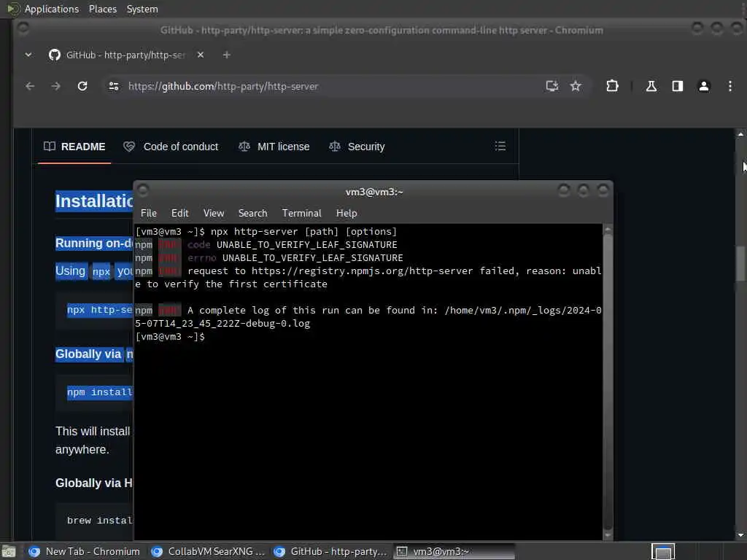Click the Applications menu logo icon
747x560 pixels.
pyautogui.click(x=12, y=9)
